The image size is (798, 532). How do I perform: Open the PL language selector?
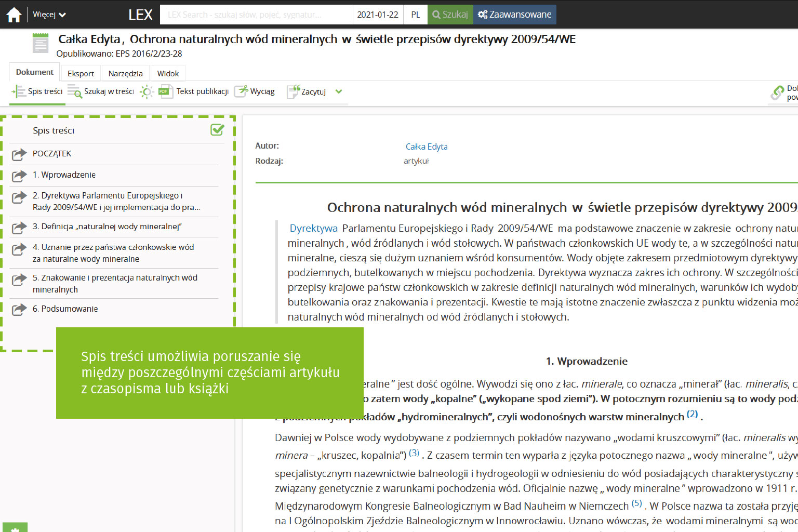pyautogui.click(x=415, y=15)
